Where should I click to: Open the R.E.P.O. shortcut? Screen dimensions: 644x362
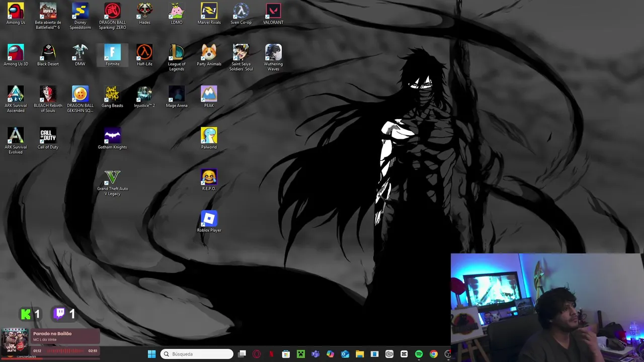209,180
